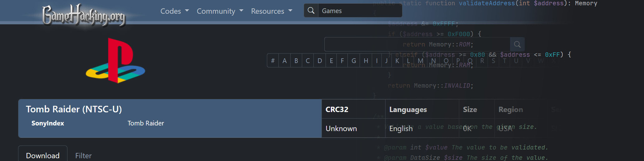
Task: Click the magnifier icon beside Games search
Action: [x=311, y=11]
